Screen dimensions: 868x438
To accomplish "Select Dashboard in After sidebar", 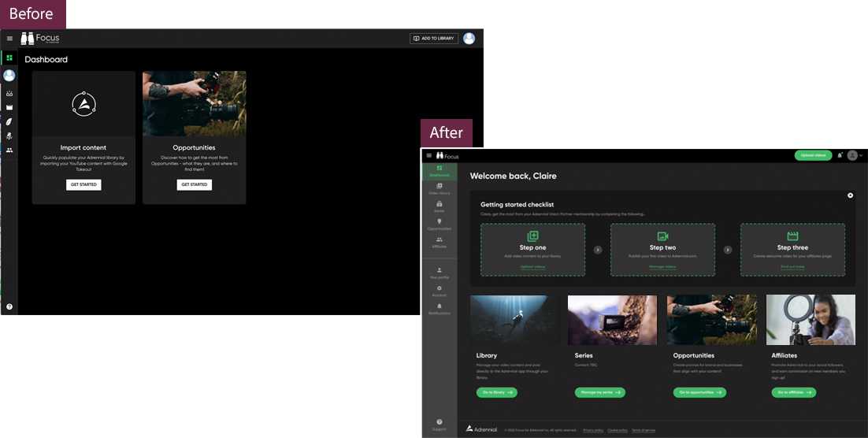I will point(440,171).
